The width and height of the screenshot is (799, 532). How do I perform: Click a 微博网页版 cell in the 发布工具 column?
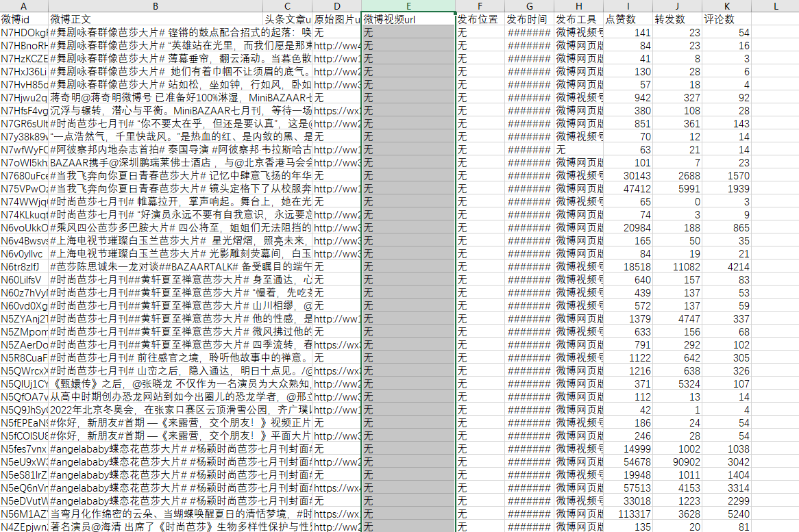(578, 45)
